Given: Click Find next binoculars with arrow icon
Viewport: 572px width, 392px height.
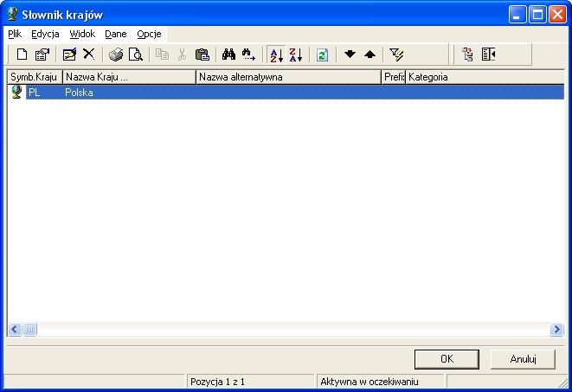Looking at the screenshot, I should (248, 55).
